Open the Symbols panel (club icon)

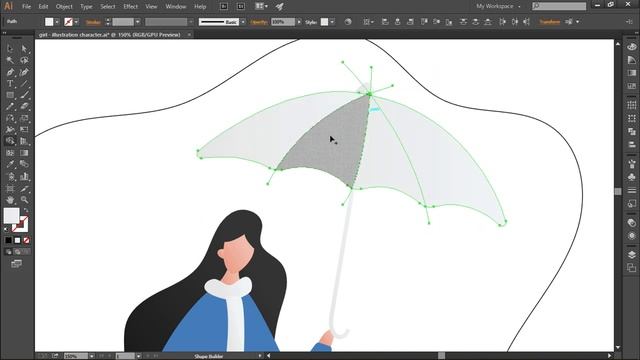(x=631, y=177)
